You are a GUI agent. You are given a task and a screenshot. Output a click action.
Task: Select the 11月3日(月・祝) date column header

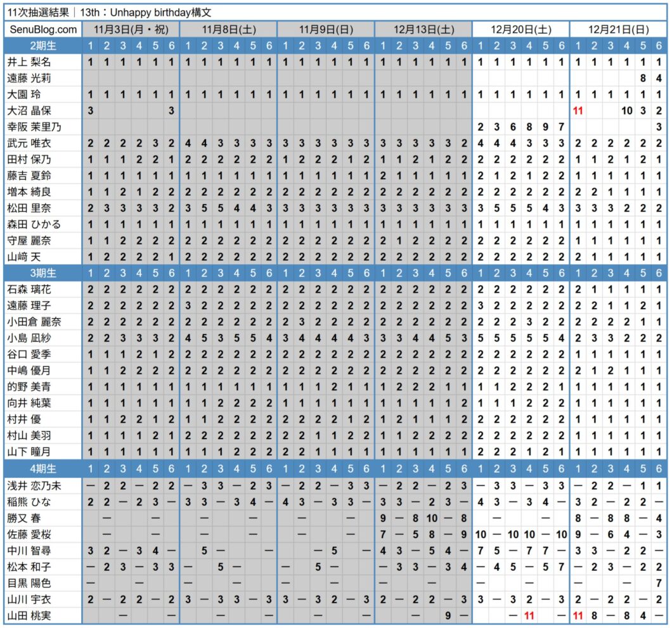(x=131, y=30)
